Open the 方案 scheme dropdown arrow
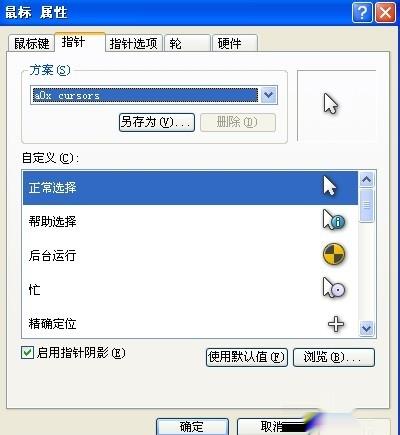 [x=269, y=95]
